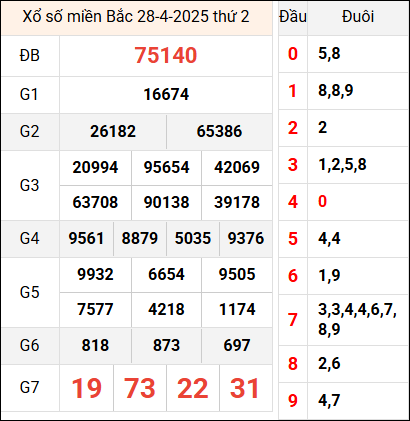
Task: Click the special prize number 75140
Action: tap(166, 55)
